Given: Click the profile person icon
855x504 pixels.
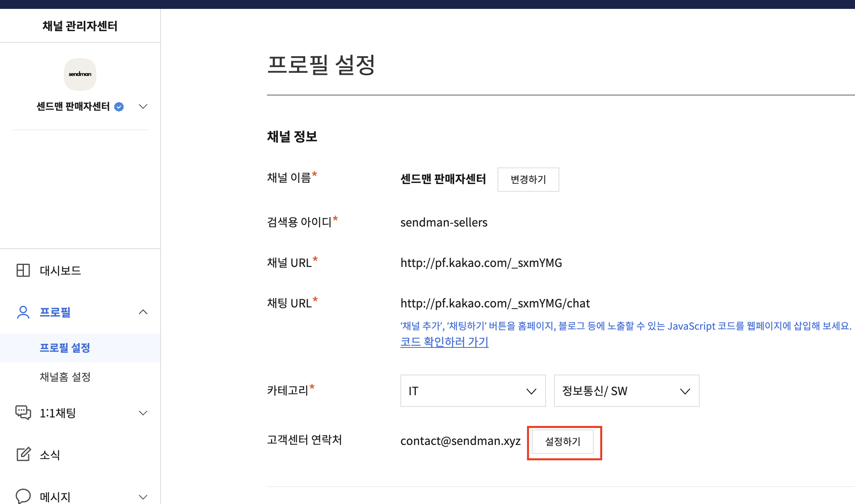Looking at the screenshot, I should 23,312.
